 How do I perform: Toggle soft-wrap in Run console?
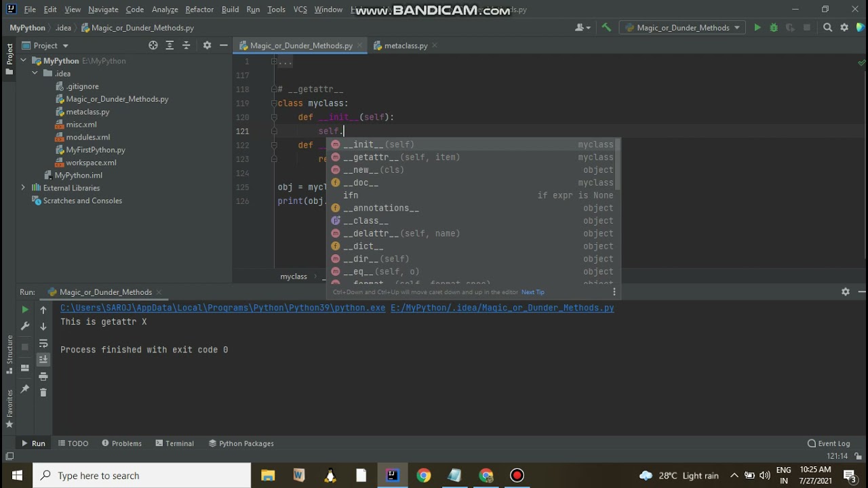[43, 343]
